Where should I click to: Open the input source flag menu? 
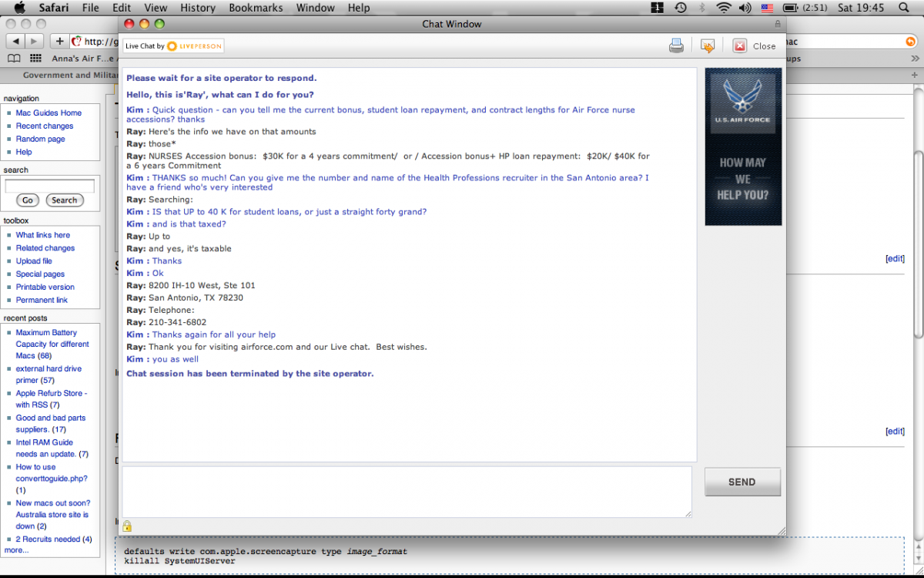click(767, 8)
